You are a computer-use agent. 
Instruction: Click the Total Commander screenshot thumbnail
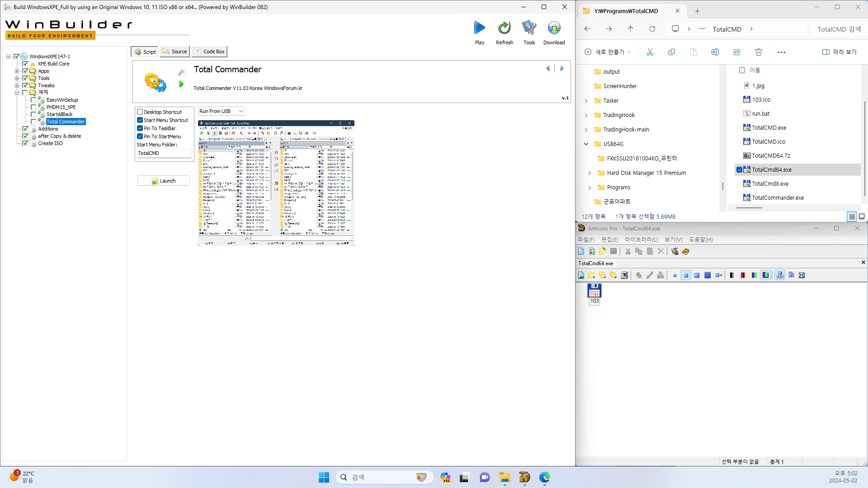(276, 183)
